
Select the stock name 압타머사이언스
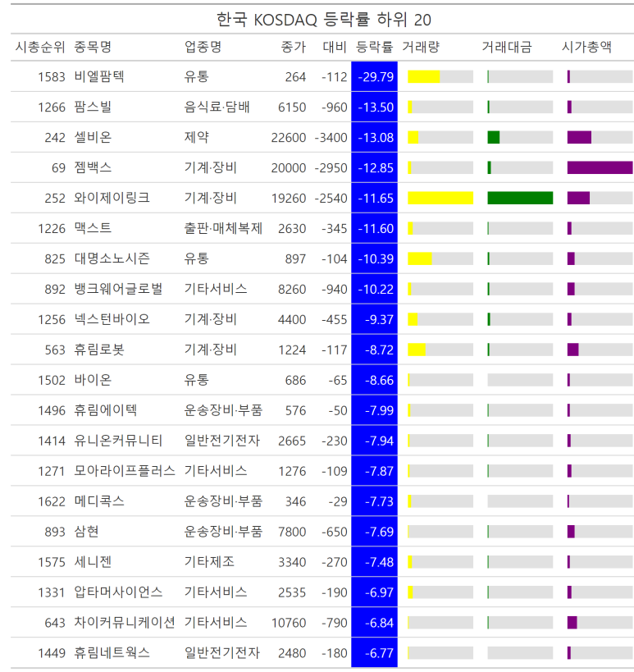pos(118,592)
